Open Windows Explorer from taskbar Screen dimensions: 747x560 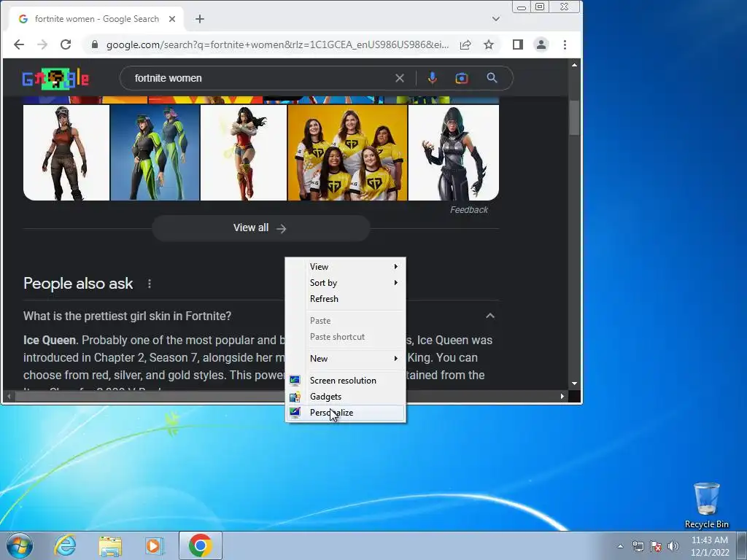(110, 545)
